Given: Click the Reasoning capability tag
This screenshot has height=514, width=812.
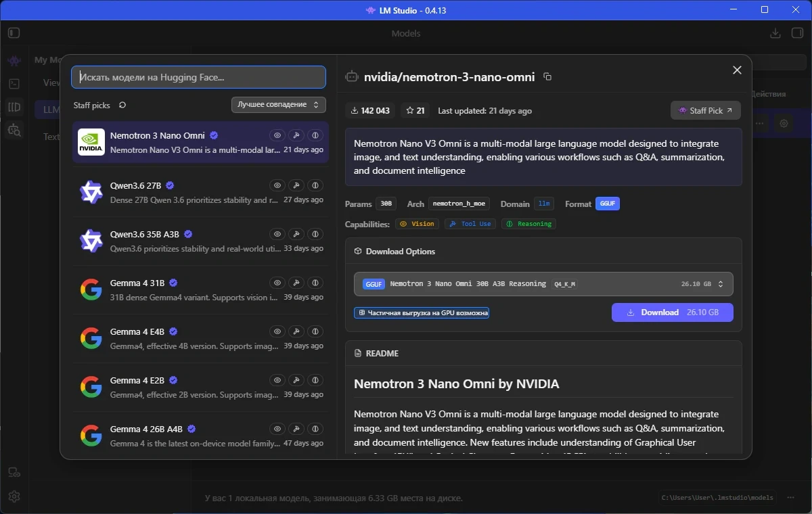Looking at the screenshot, I should pyautogui.click(x=528, y=224).
